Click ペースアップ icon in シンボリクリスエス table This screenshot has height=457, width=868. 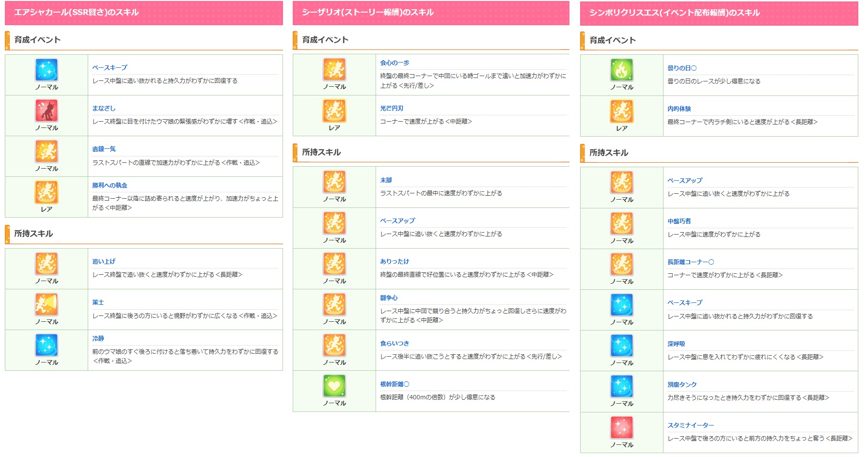point(622,182)
